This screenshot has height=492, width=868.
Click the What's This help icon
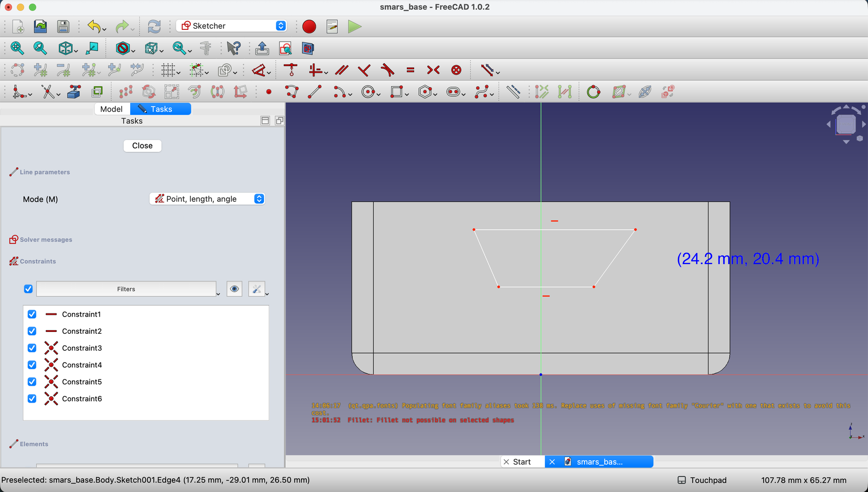tap(234, 48)
